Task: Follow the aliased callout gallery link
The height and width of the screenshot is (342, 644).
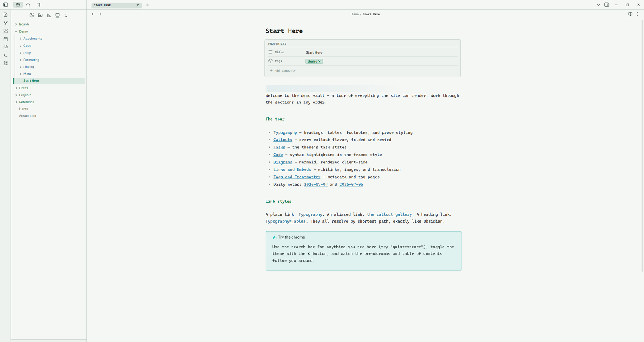Action: (x=389, y=214)
